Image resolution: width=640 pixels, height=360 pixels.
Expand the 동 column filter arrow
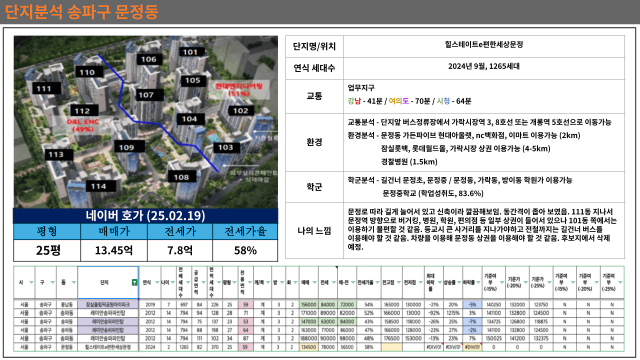point(73,282)
